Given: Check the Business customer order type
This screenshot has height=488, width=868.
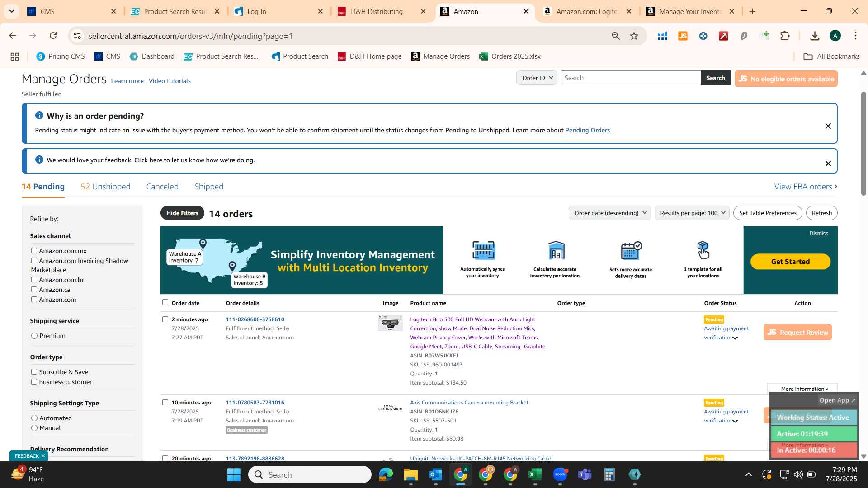Looking at the screenshot, I should pyautogui.click(x=34, y=382).
